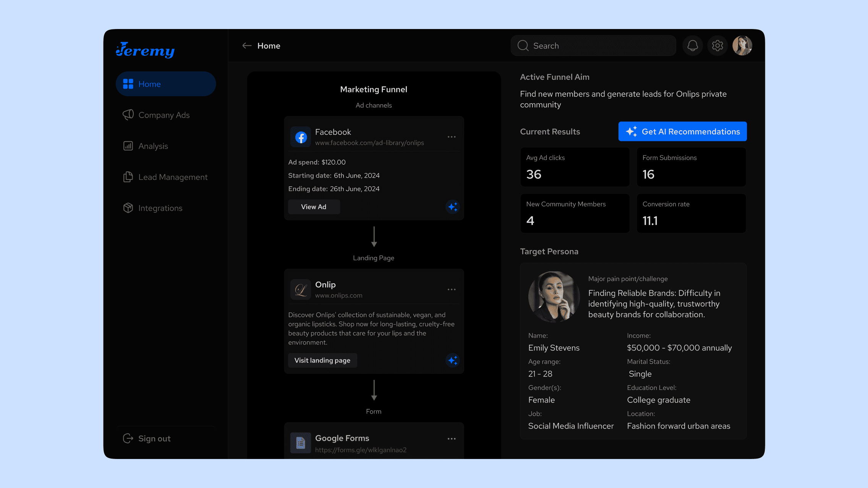Click the back arrow beside Home title
This screenshot has width=868, height=488.
pyautogui.click(x=247, y=46)
